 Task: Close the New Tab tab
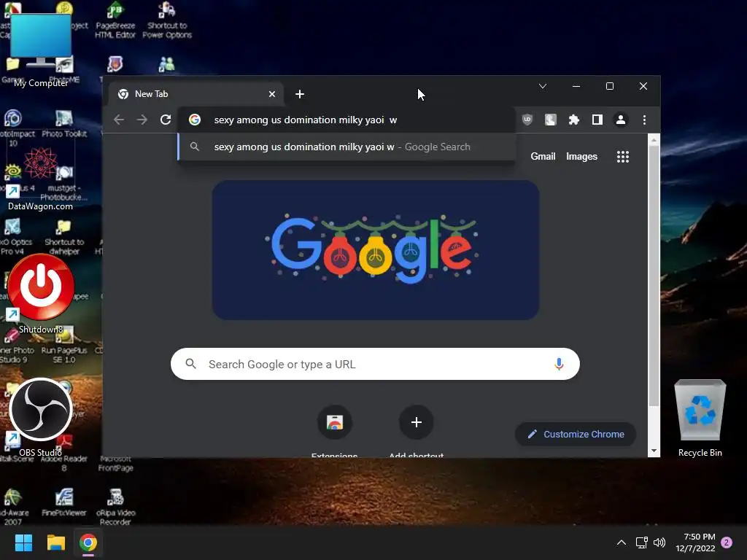pos(272,94)
